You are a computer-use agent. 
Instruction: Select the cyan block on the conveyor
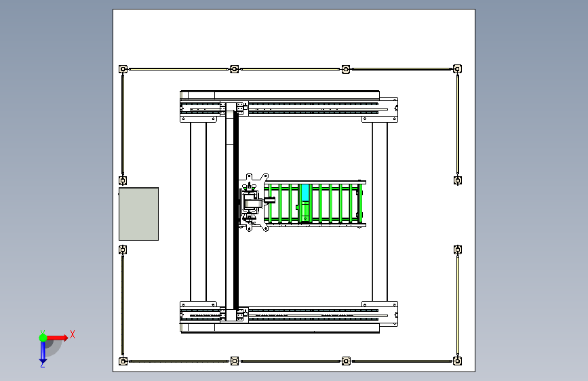click(x=306, y=193)
